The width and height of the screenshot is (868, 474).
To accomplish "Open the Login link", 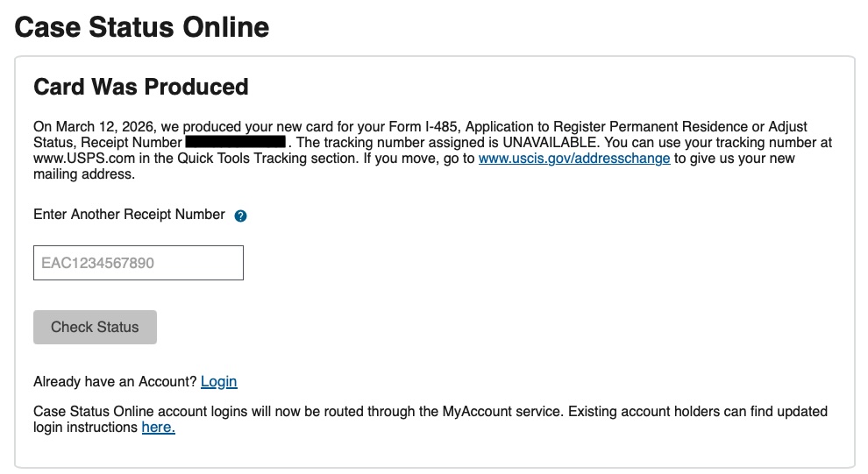I will 219,382.
